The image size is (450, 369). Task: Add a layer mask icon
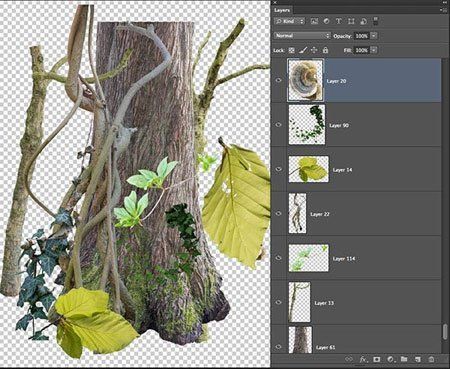377,359
